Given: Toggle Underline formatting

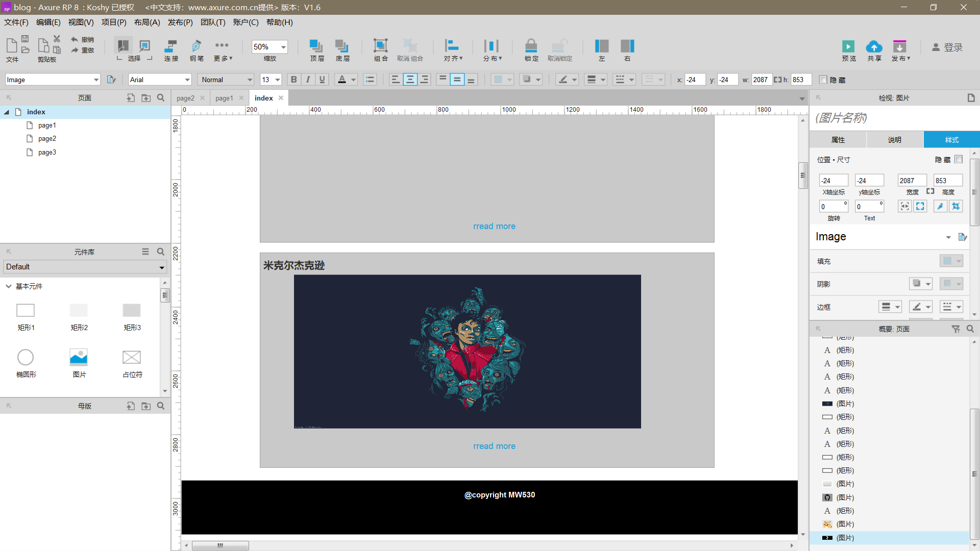Looking at the screenshot, I should coord(322,80).
